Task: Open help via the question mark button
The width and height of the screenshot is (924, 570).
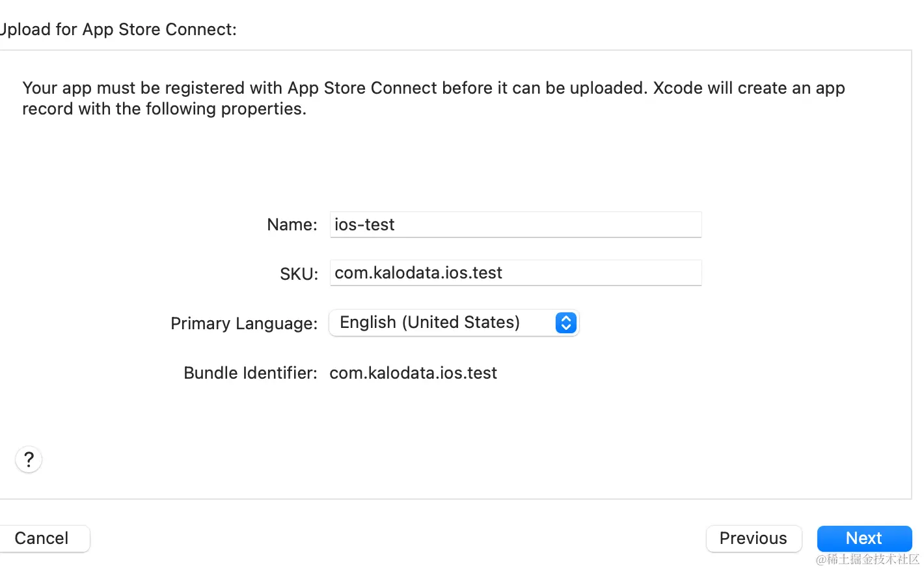Action: [x=29, y=460]
